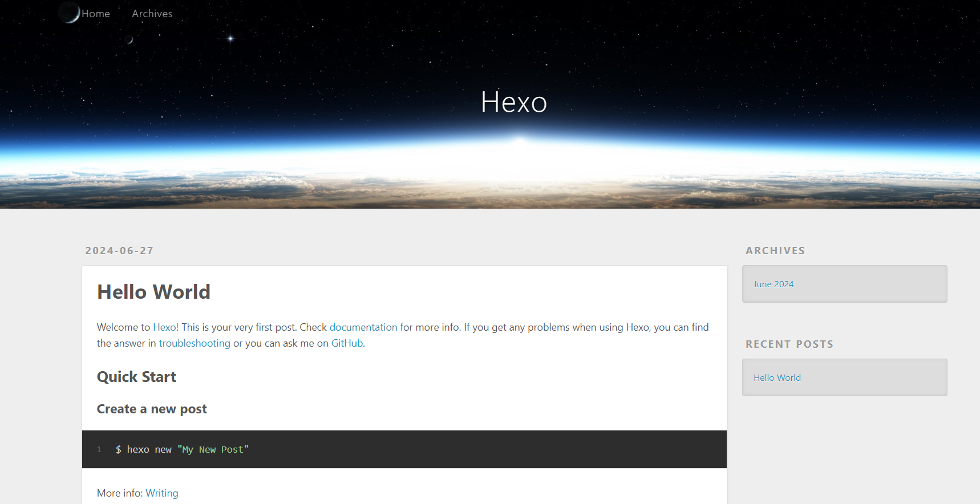Open the June 2024 archive entry

pyautogui.click(x=773, y=284)
